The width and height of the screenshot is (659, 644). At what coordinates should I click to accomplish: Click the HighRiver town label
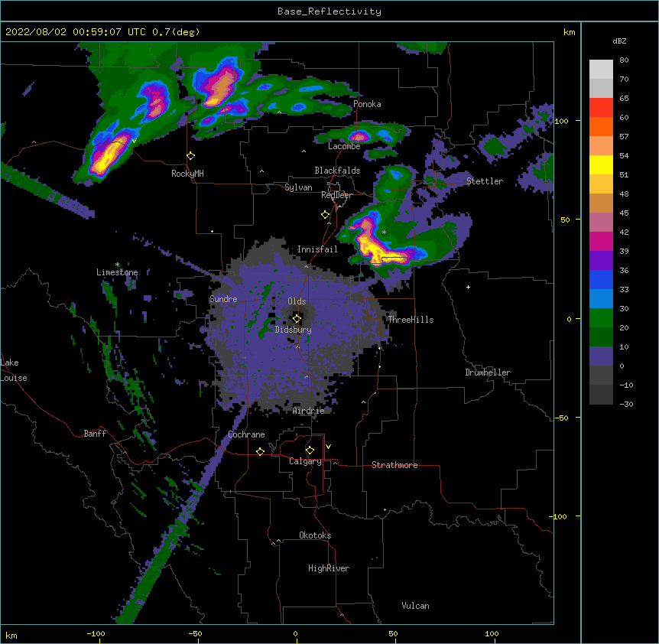coord(329,568)
